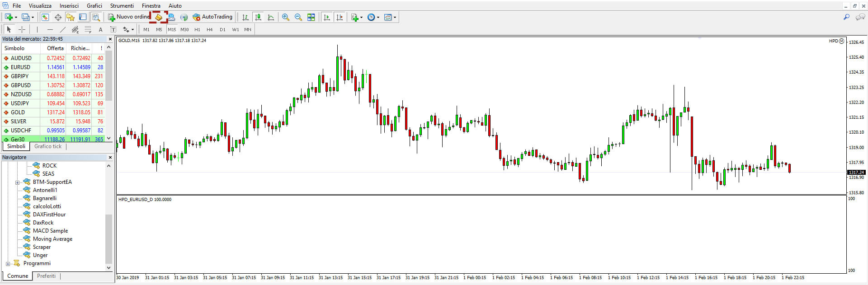Toggle the Navigator panel

click(x=70, y=17)
